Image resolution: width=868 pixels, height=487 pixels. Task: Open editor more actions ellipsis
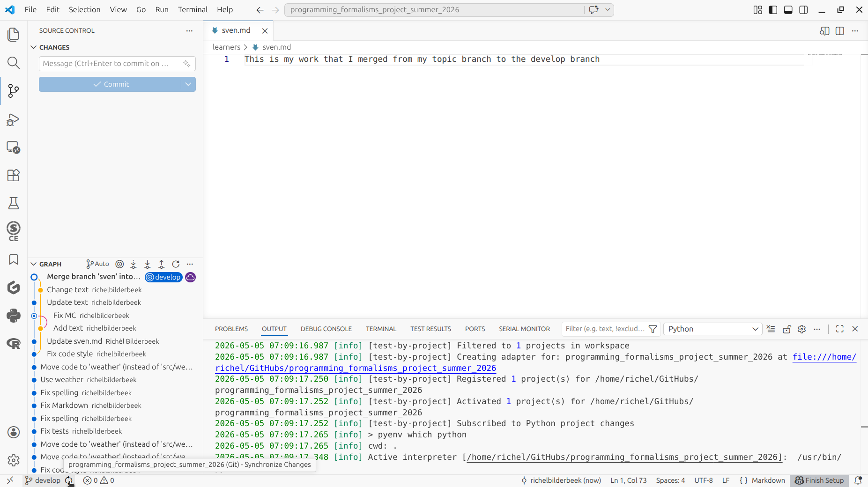point(855,31)
